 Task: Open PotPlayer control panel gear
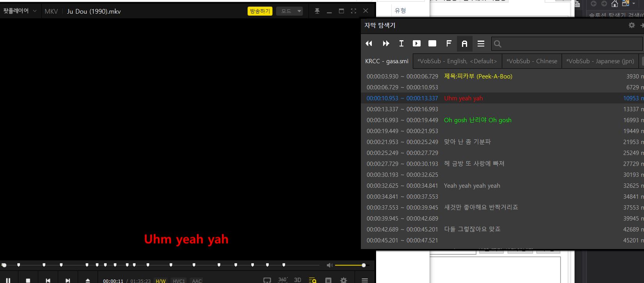343,280
